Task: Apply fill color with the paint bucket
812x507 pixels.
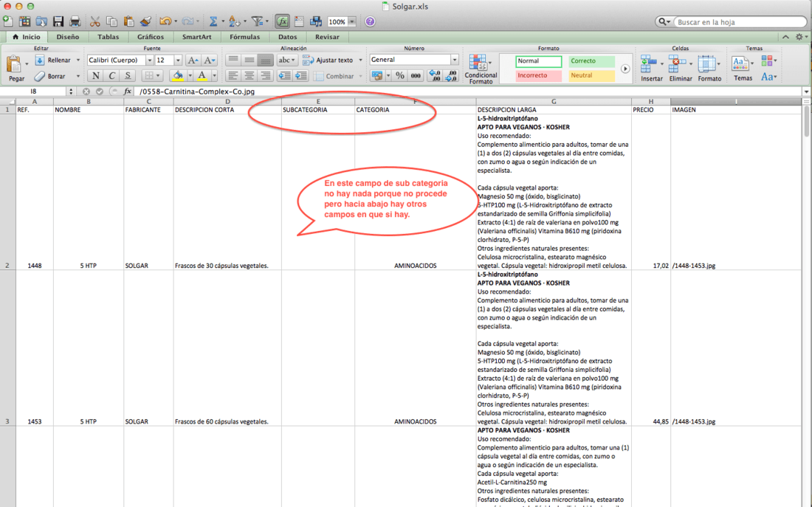Action: point(178,75)
